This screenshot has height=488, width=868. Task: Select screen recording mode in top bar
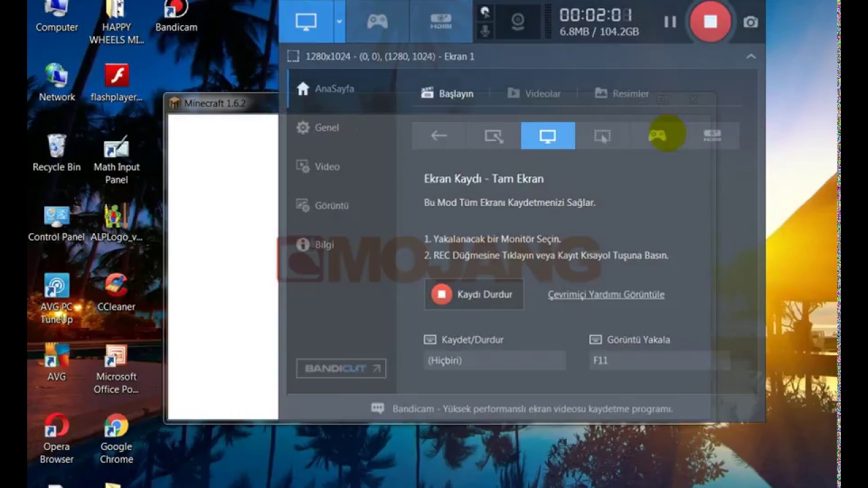[306, 21]
